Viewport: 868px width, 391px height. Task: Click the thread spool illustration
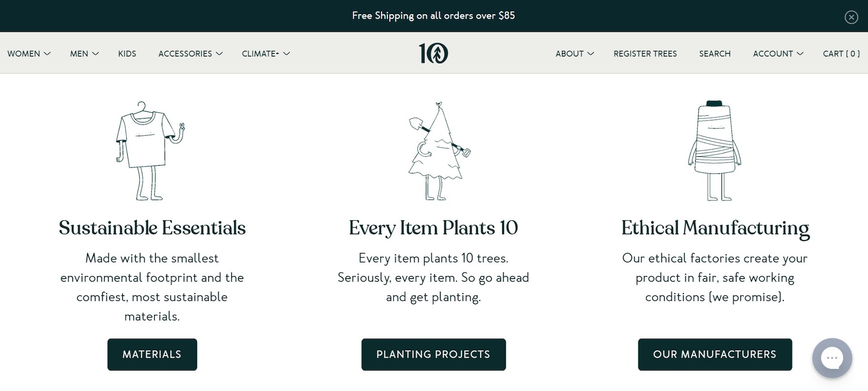coord(715,150)
